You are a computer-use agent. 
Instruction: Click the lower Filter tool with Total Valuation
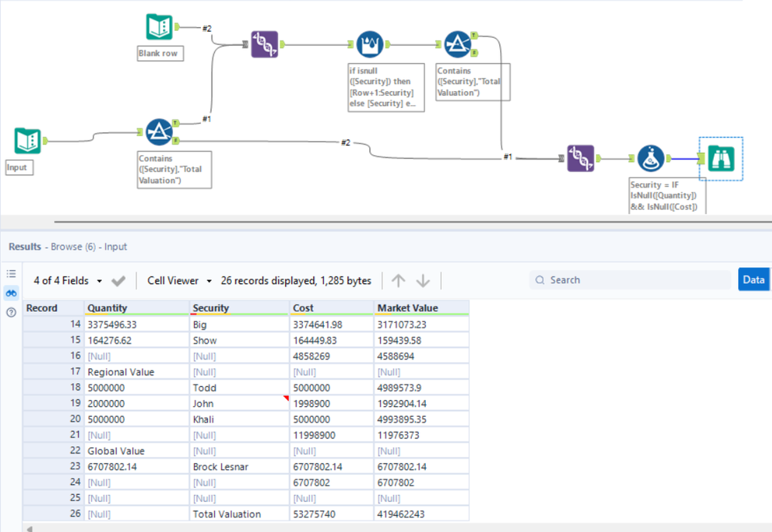coord(158,132)
